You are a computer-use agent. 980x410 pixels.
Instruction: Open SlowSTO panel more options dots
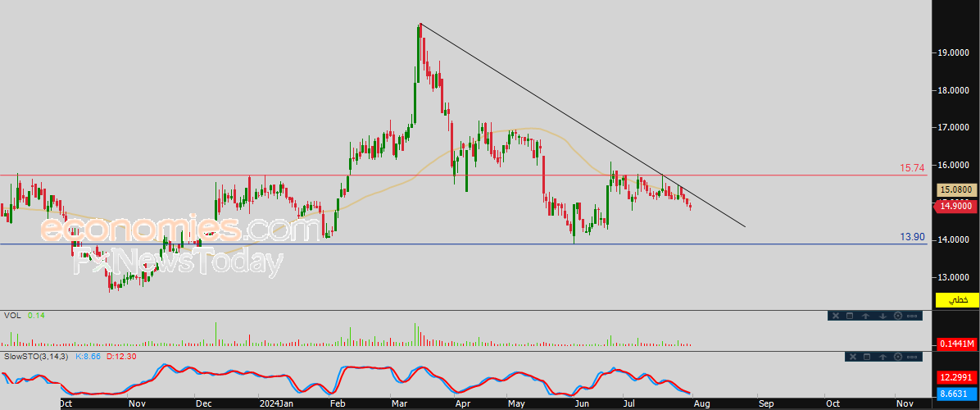[913, 356]
